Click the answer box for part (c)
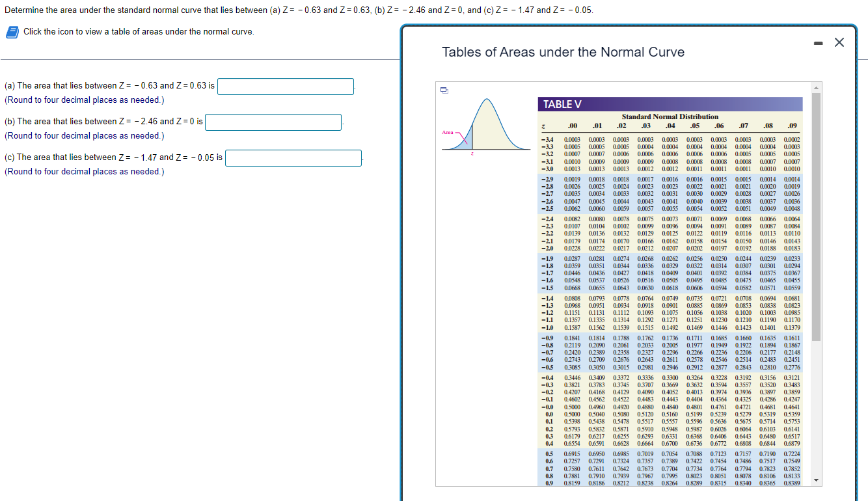This screenshot has height=501, width=868. click(x=293, y=157)
